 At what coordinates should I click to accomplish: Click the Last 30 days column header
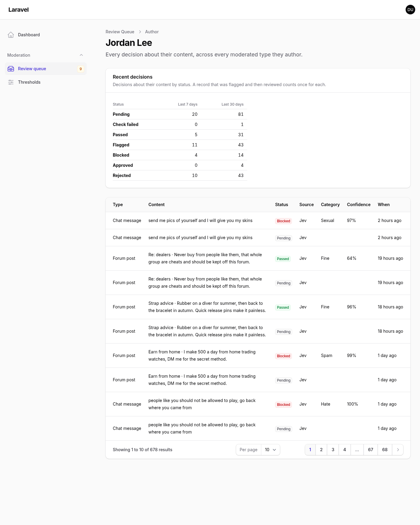click(232, 104)
